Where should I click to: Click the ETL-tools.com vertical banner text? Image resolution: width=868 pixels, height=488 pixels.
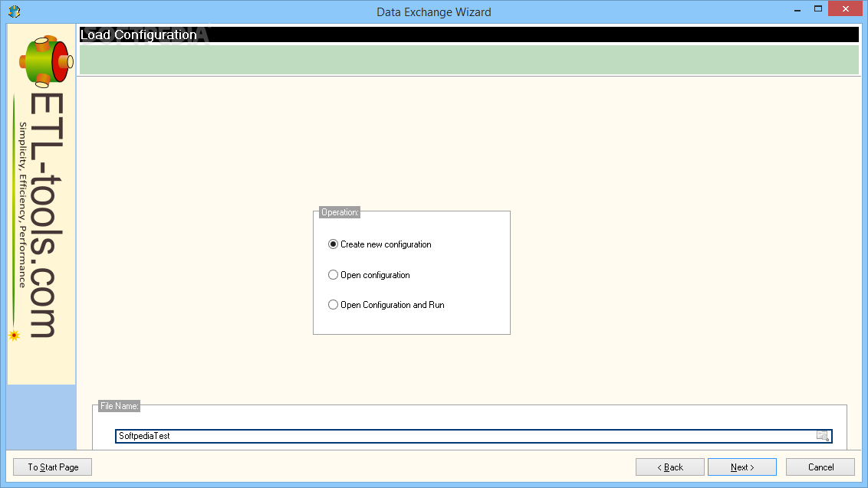tap(47, 215)
